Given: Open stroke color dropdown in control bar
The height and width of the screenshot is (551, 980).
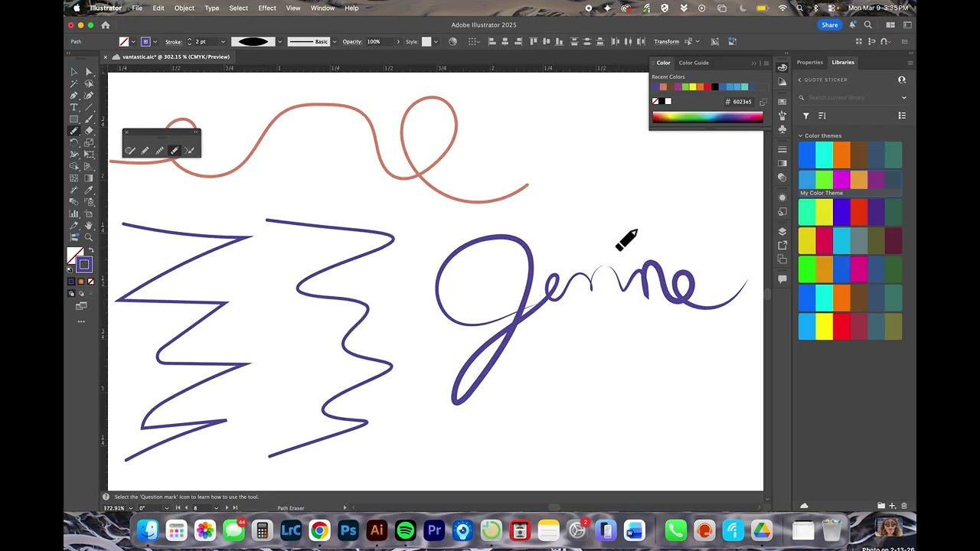Looking at the screenshot, I should pos(155,41).
